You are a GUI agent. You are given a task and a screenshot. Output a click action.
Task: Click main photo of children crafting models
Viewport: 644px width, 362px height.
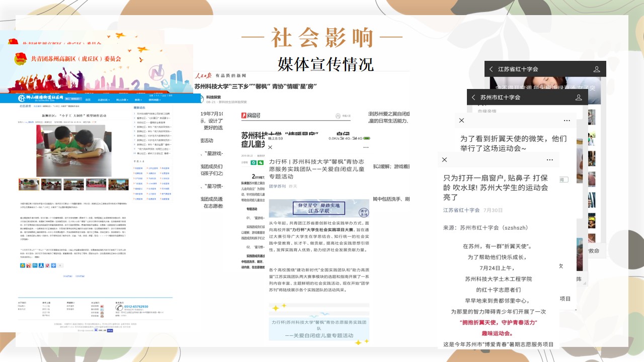point(74,151)
